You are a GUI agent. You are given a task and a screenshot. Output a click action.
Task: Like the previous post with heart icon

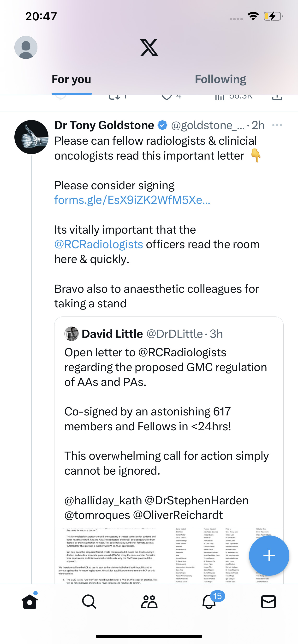coord(167,98)
